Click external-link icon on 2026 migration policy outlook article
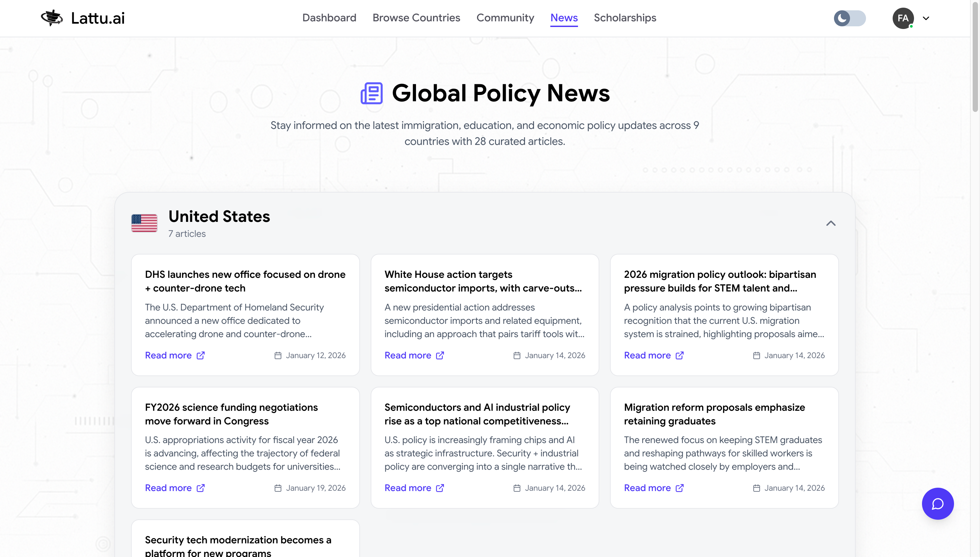Screen dimensions: 980x557 click(679, 355)
